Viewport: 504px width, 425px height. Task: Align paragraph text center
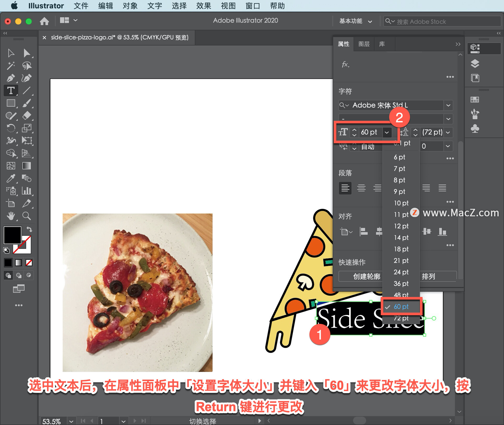click(x=361, y=188)
